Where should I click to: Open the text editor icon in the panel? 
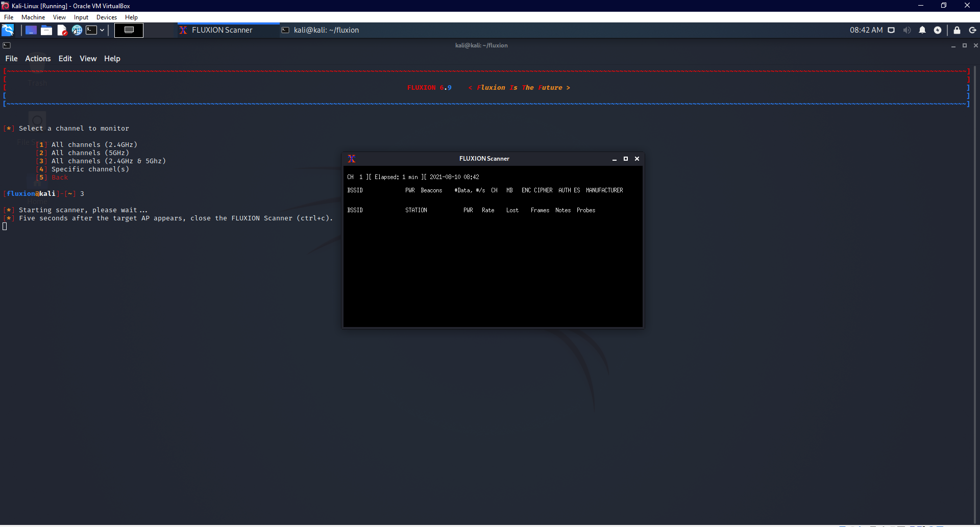coord(62,30)
